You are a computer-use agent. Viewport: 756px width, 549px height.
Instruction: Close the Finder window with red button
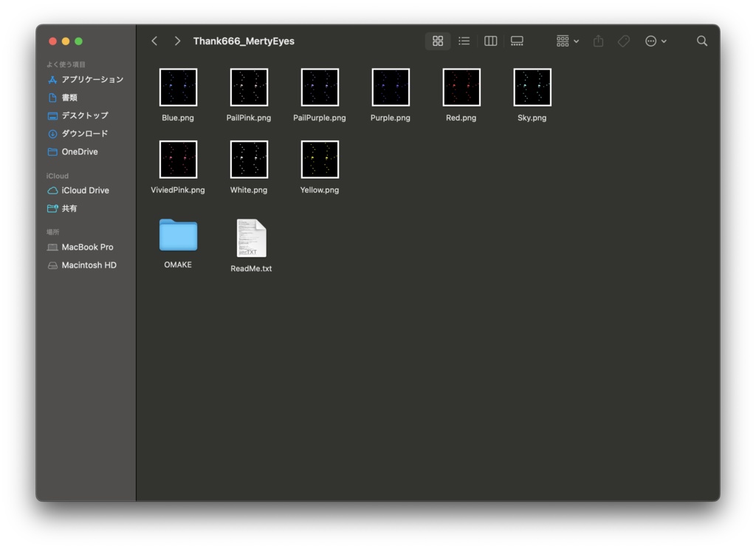[x=53, y=41]
